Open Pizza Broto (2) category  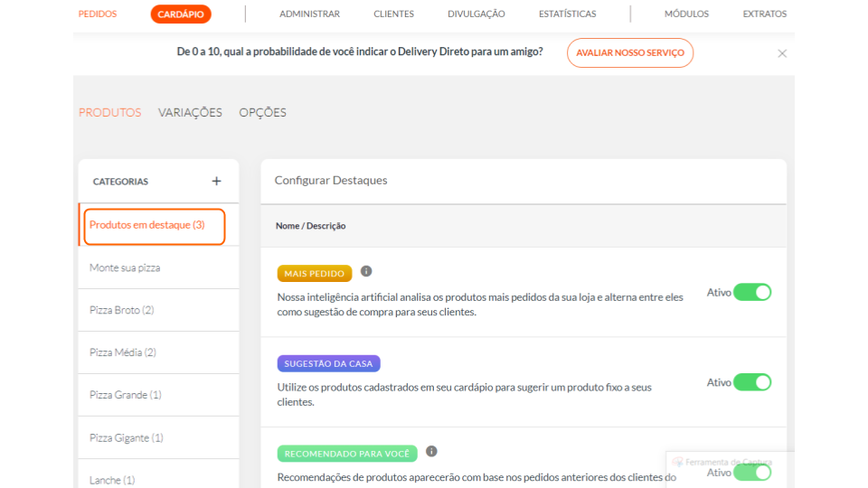[x=159, y=310]
